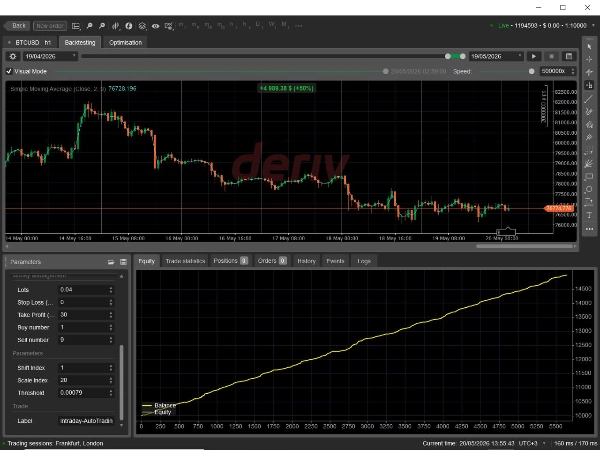
Task: Select the W1 weekly timeframe button
Action: click(x=272, y=24)
